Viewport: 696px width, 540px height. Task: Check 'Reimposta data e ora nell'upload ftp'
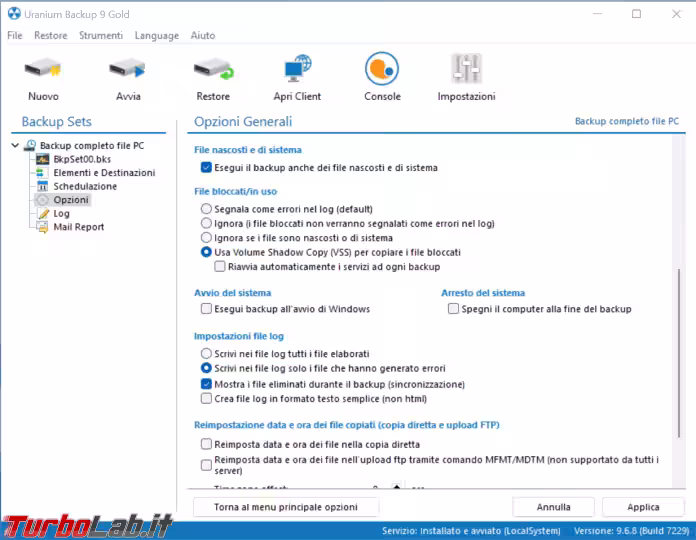pos(206,465)
